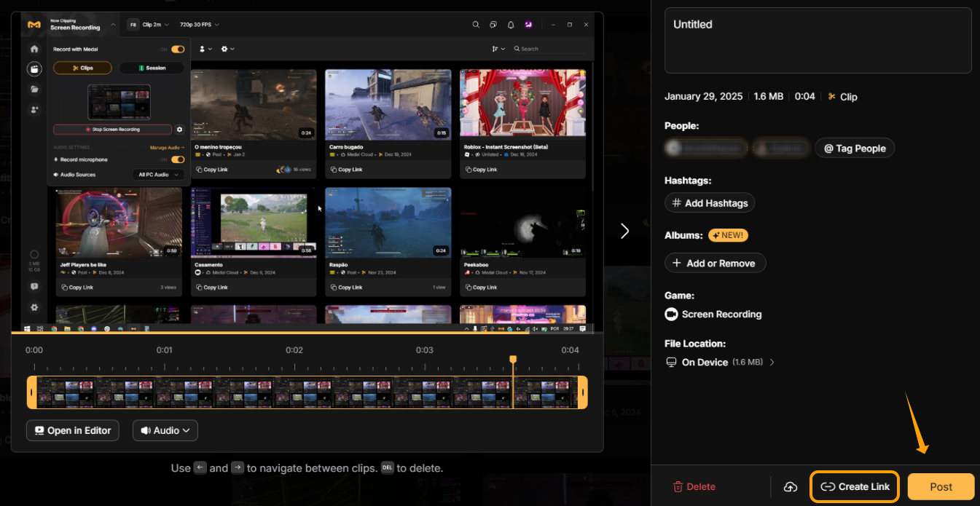
Task: Click the magnifier search icon in preview header
Action: [x=476, y=25]
